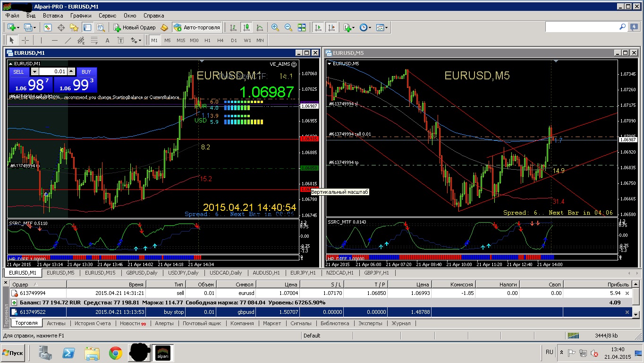
Task: Click the chart shift triangle marker on EURUSD,M1
Action: [x=202, y=61]
